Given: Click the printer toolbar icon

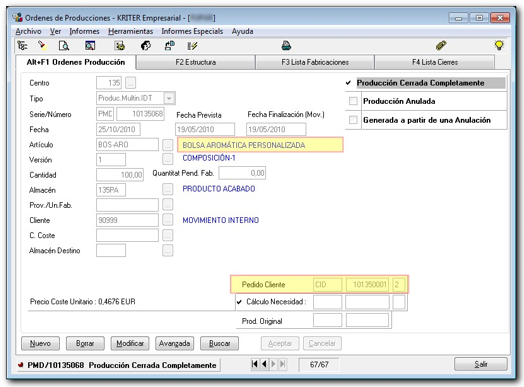Looking at the screenshot, I should pos(286,45).
